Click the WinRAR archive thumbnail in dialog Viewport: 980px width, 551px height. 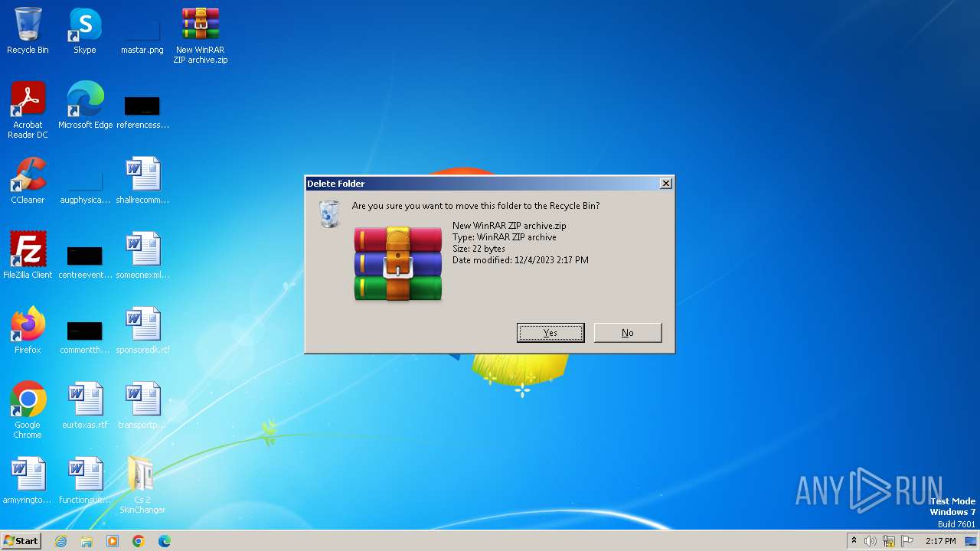(x=398, y=263)
